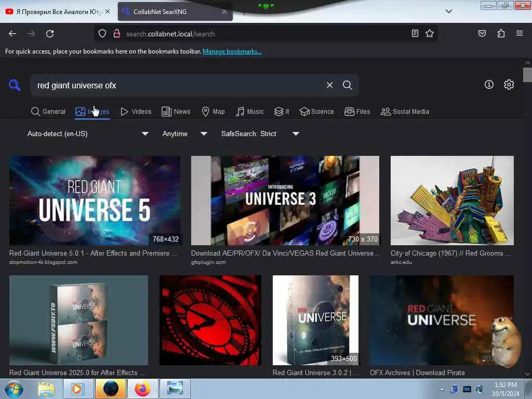
Task: Click the insecure connection padlock icon
Action: coord(117,34)
